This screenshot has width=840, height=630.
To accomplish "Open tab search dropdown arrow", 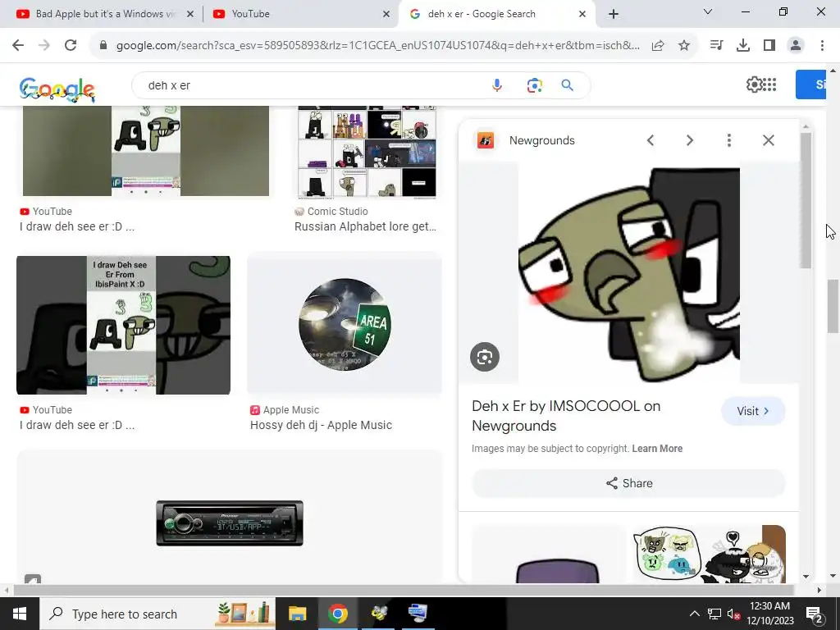I will [708, 11].
